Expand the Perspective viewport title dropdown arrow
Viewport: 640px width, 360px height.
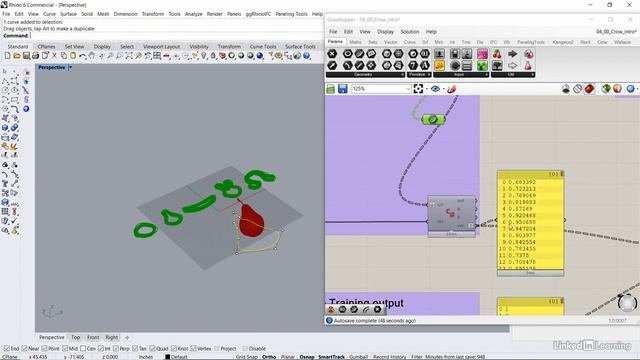pyautogui.click(x=70, y=67)
